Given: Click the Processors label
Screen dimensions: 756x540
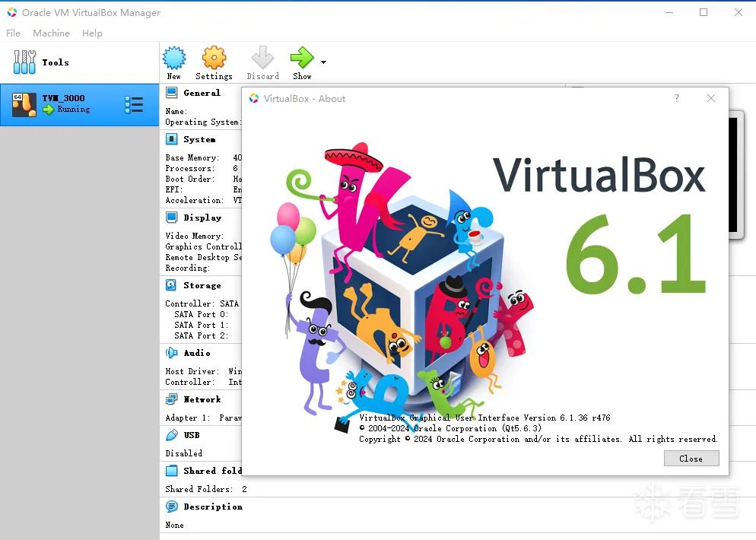Looking at the screenshot, I should [x=189, y=168].
